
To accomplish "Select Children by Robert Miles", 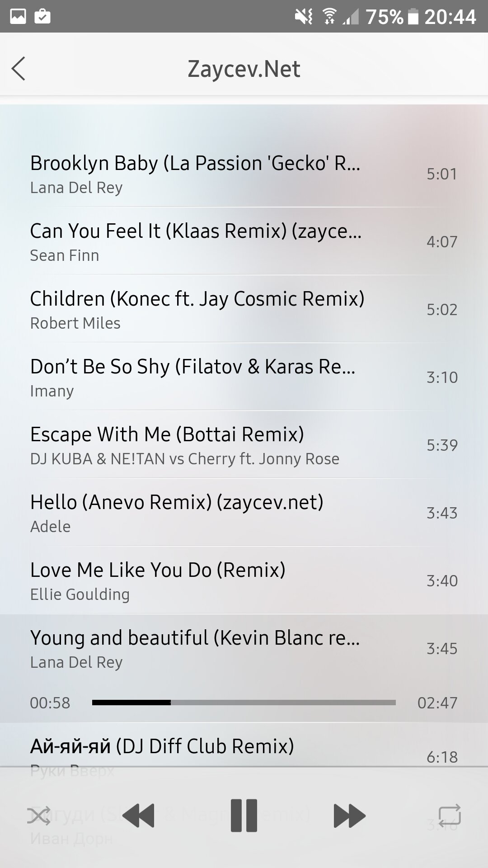I will [244, 309].
